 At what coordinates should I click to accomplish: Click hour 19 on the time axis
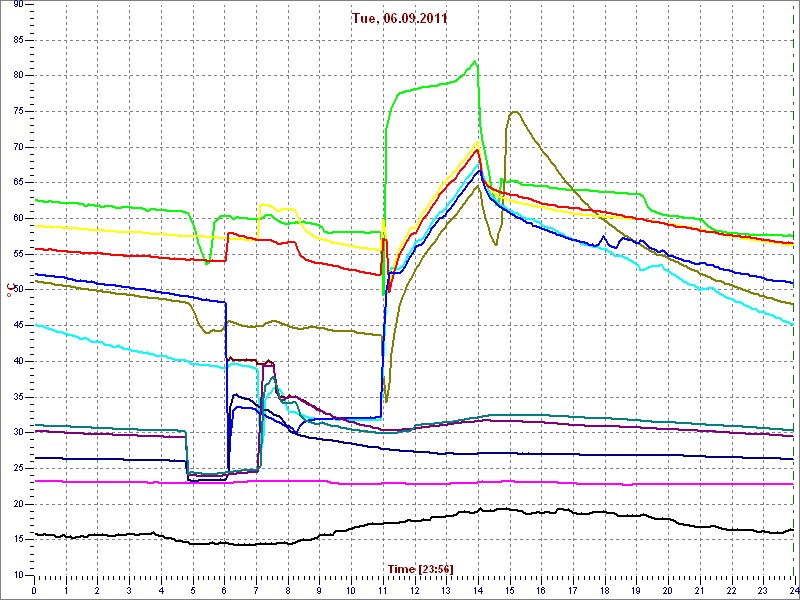[636, 591]
